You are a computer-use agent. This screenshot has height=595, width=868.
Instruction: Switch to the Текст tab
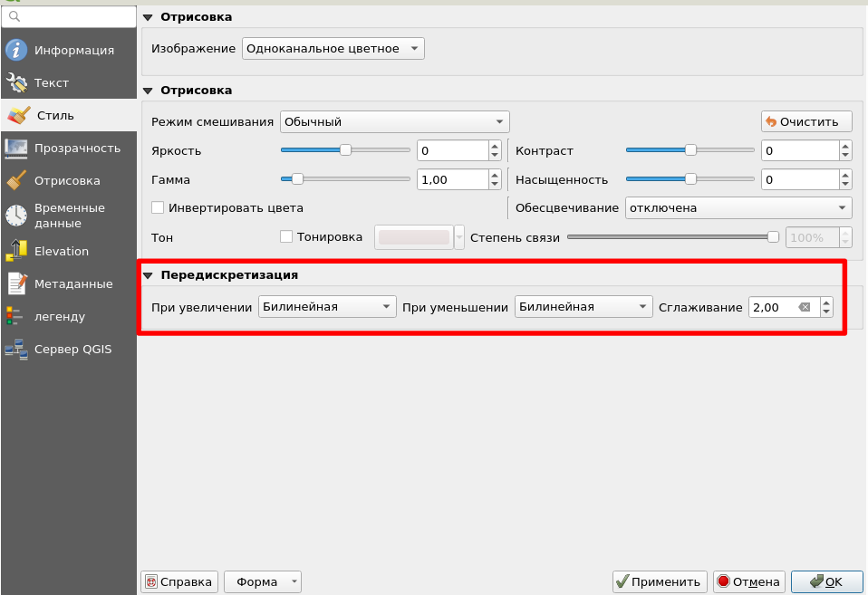(16, 82)
